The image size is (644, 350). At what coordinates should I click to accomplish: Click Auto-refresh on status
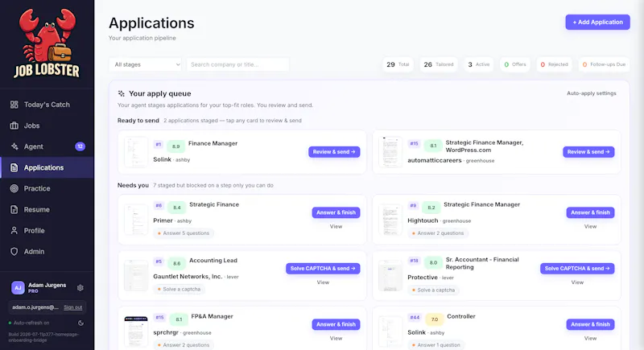[x=29, y=323]
